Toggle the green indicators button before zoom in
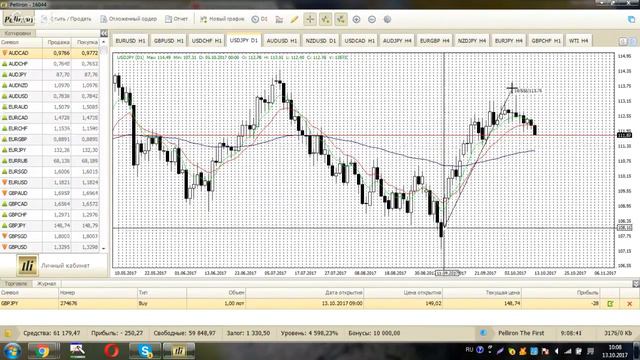 click(x=341, y=19)
